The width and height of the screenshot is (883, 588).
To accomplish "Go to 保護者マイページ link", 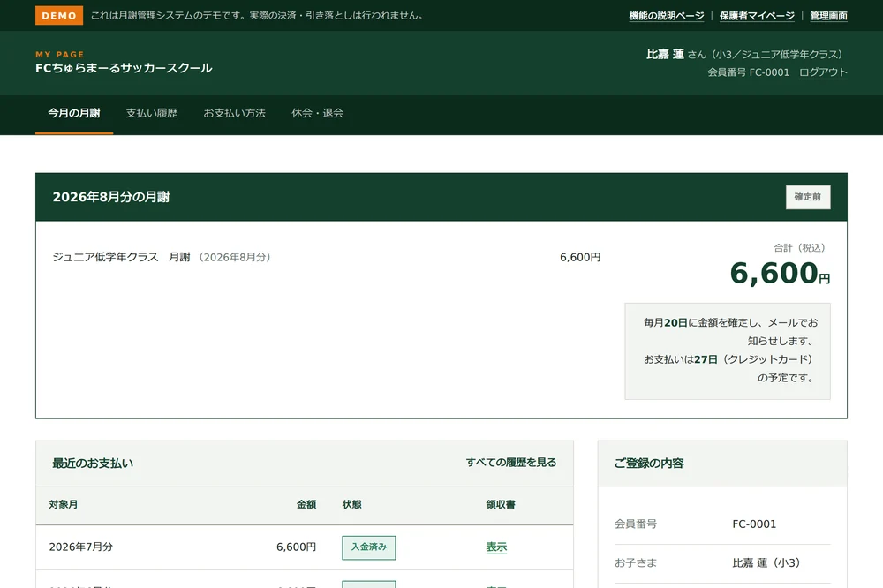I will 757,16.
